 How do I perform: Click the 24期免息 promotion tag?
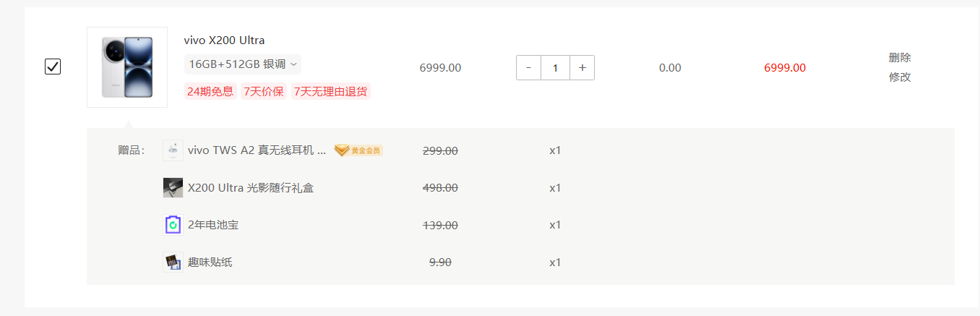pyautogui.click(x=210, y=91)
